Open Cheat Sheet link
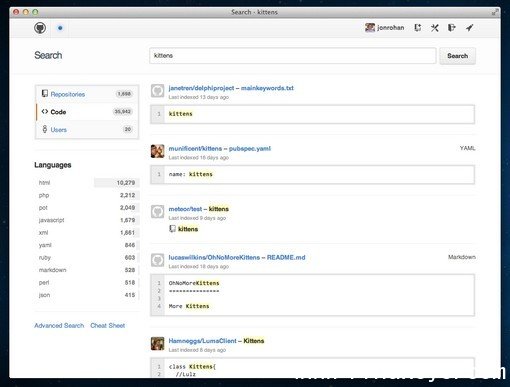Viewport: 510px width, 387px height. point(107,325)
